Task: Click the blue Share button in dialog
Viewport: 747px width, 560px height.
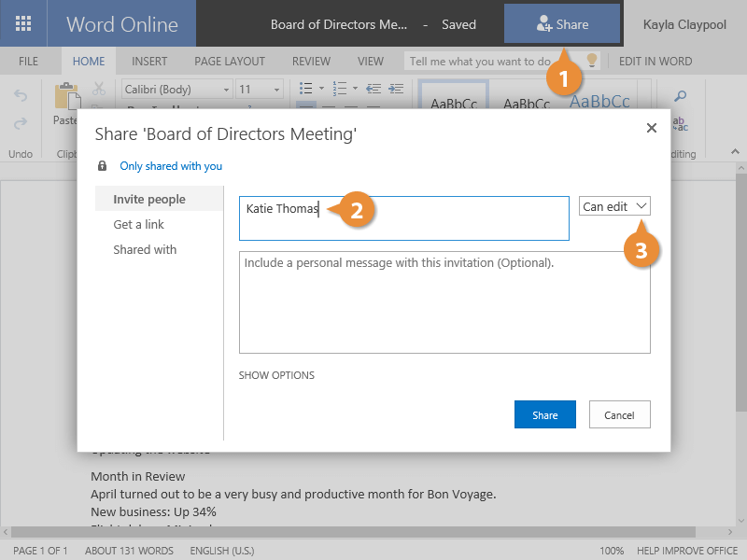Action: click(544, 415)
